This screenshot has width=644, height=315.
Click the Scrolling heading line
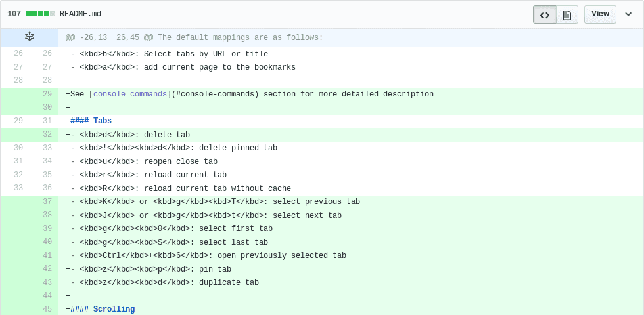[351, 309]
